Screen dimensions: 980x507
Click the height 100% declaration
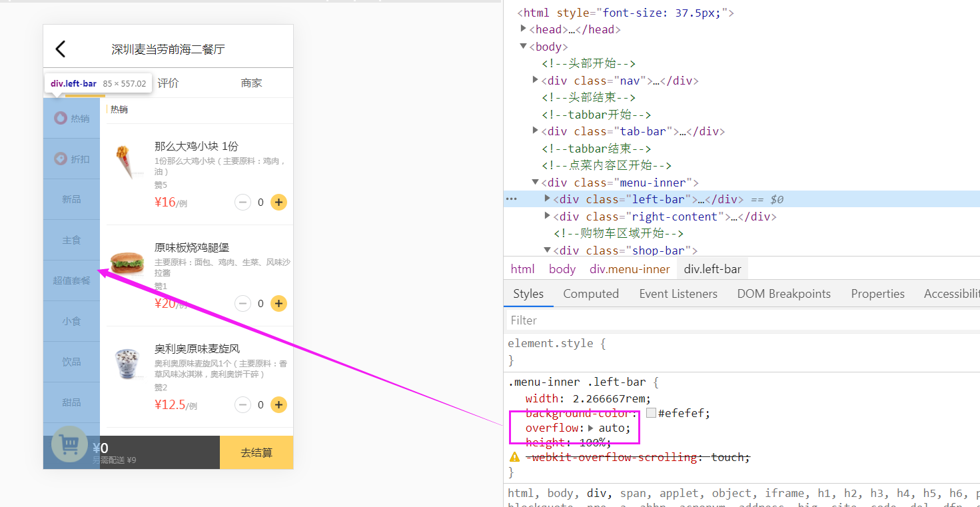[568, 442]
